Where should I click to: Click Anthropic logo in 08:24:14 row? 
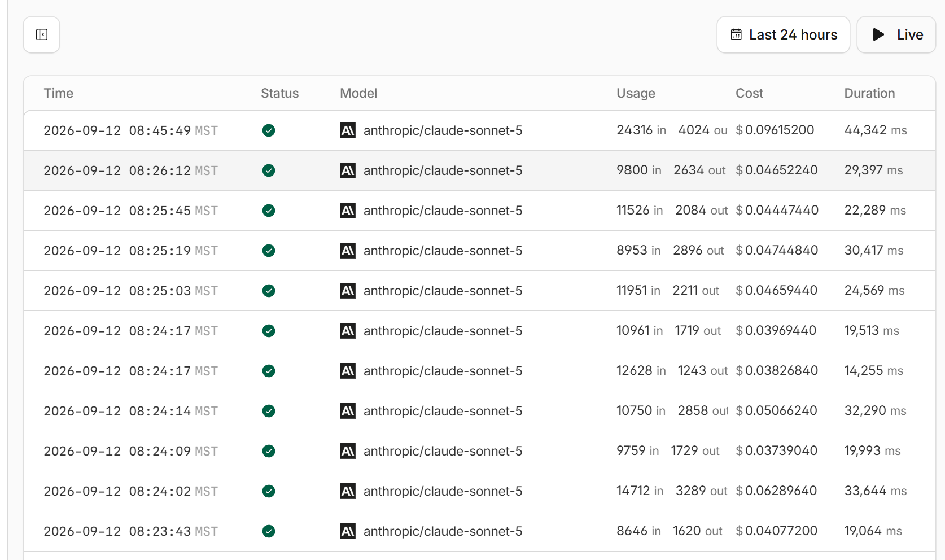pos(348,411)
